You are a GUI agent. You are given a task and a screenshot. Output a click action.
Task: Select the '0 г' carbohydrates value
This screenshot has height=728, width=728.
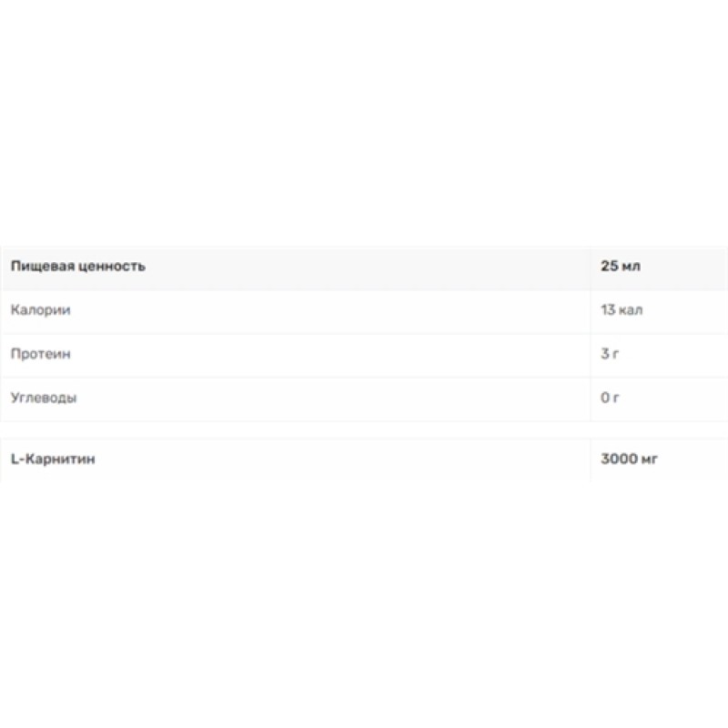click(x=610, y=398)
